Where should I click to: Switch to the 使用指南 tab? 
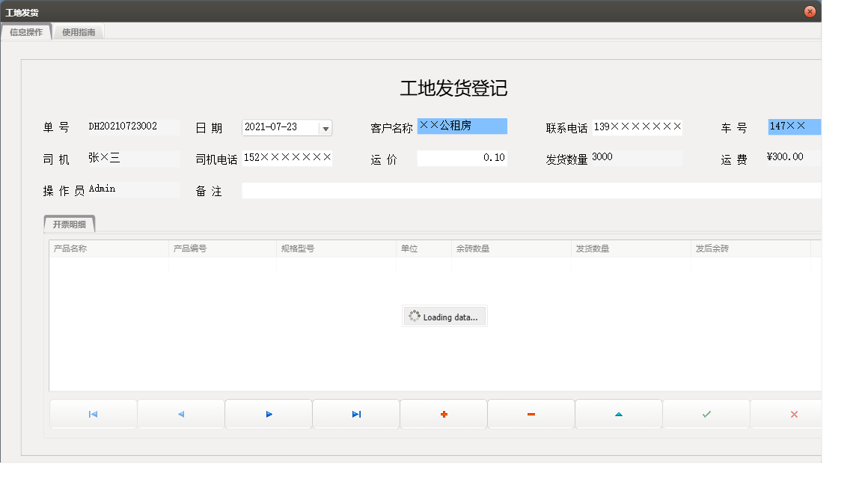[79, 32]
